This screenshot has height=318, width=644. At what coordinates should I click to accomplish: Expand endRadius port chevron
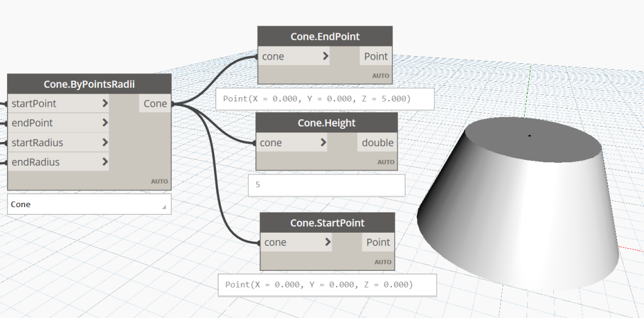coord(105,162)
